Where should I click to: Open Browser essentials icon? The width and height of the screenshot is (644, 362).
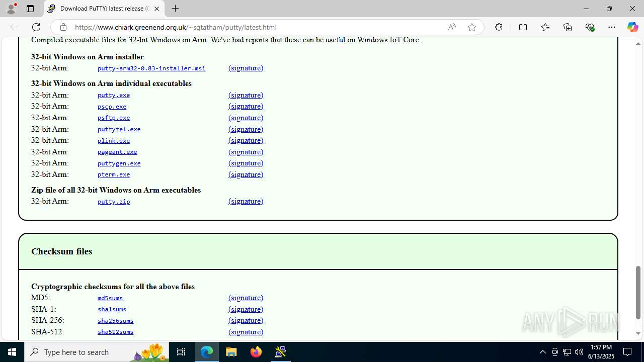coord(590,27)
